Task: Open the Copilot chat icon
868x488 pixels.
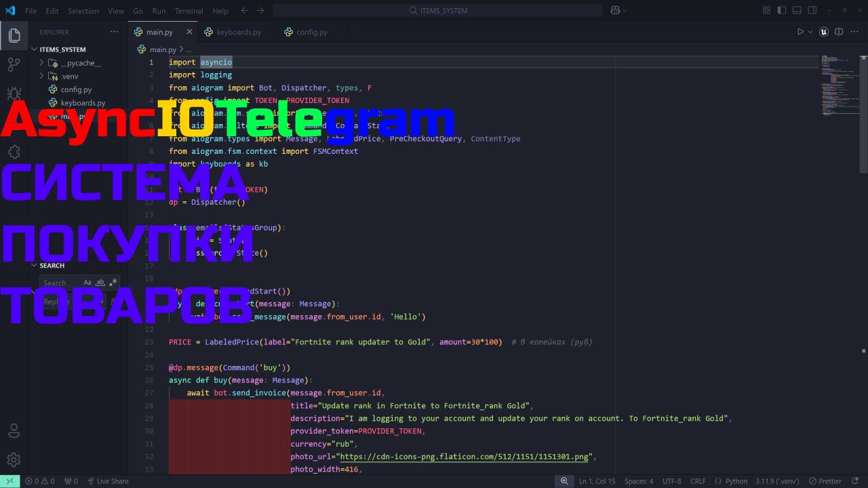Action: pyautogui.click(x=615, y=10)
